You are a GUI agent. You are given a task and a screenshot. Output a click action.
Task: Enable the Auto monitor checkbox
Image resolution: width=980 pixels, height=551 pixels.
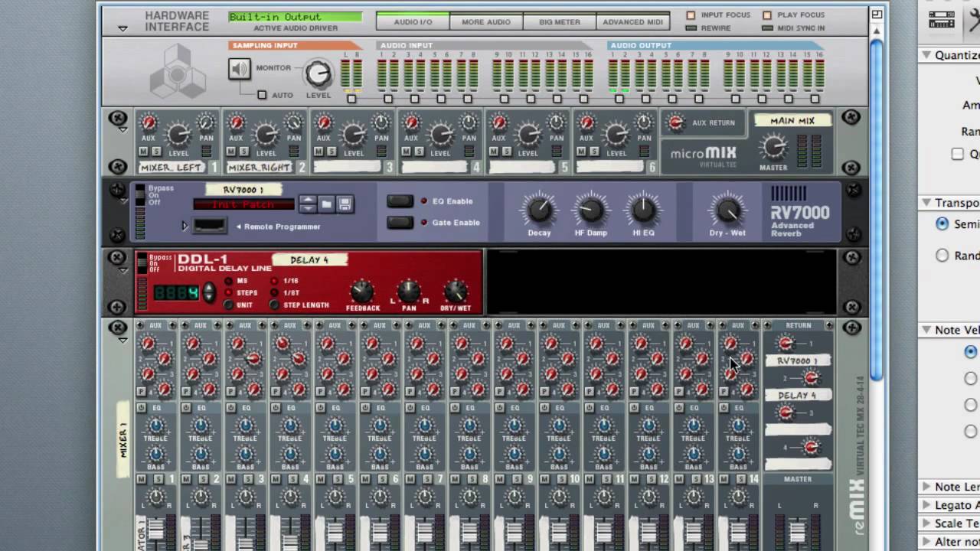262,95
